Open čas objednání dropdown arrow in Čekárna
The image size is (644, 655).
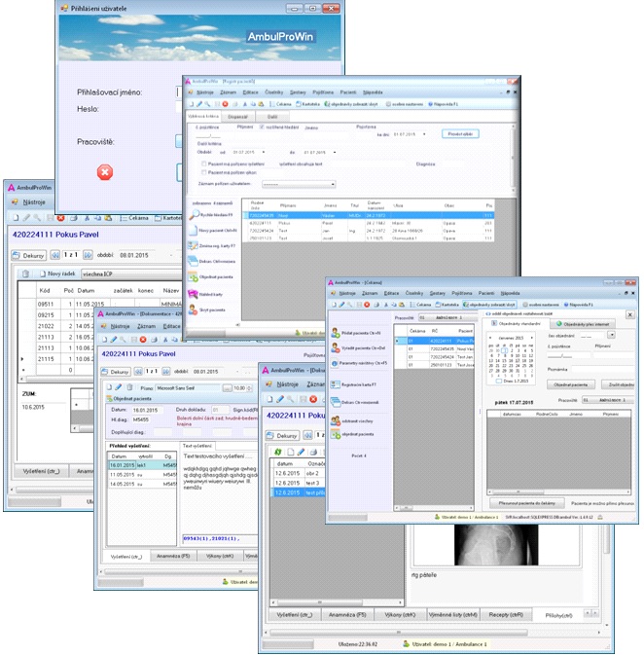click(x=611, y=335)
